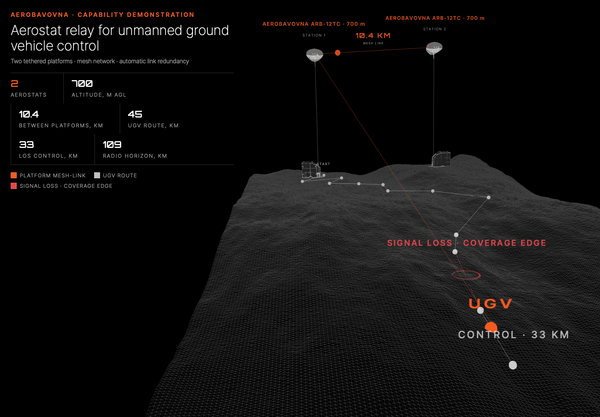The image size is (600, 417).
Task: Click the white waypoint dot beside UGV label
Action: pyautogui.click(x=480, y=310)
